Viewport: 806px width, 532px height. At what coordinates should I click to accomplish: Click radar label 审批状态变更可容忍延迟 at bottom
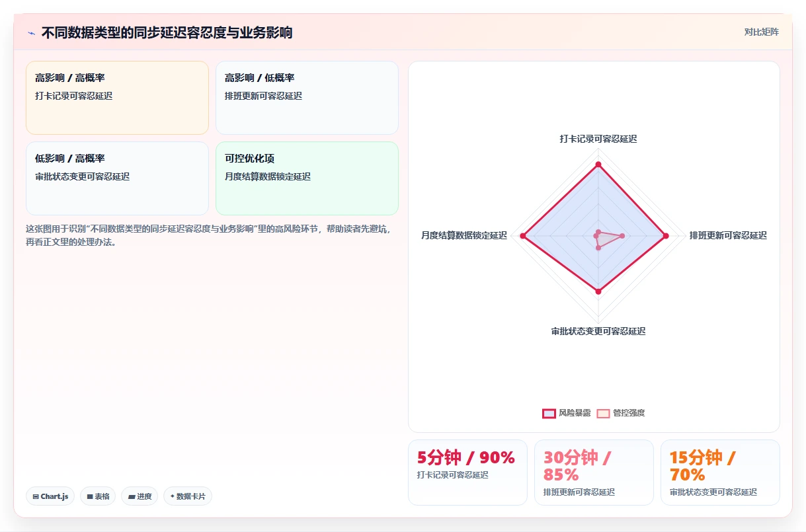pyautogui.click(x=598, y=331)
